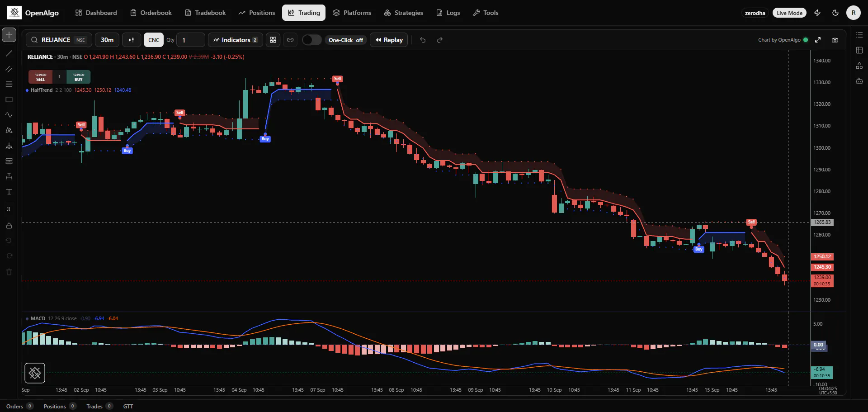Open the Strategies page

coord(404,13)
